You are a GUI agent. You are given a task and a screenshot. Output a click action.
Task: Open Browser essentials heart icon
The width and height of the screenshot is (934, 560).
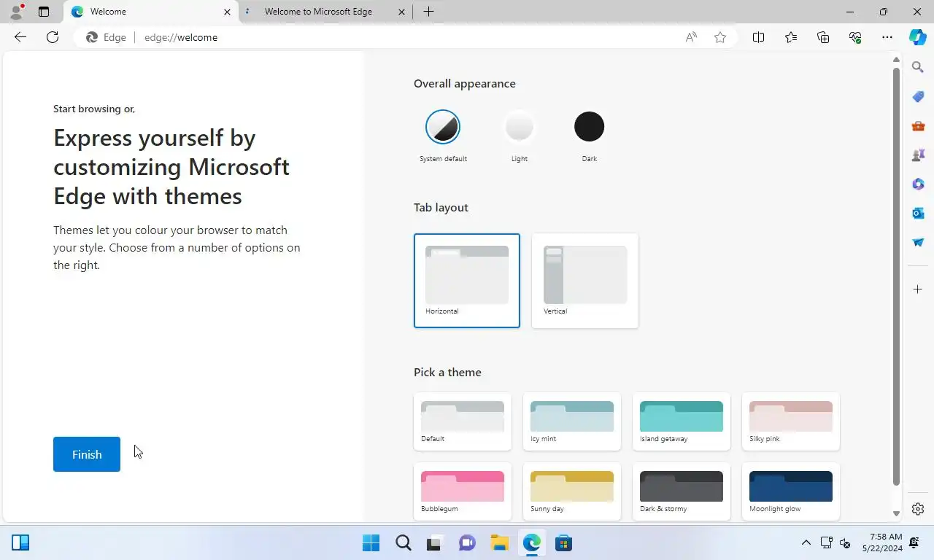click(x=855, y=37)
